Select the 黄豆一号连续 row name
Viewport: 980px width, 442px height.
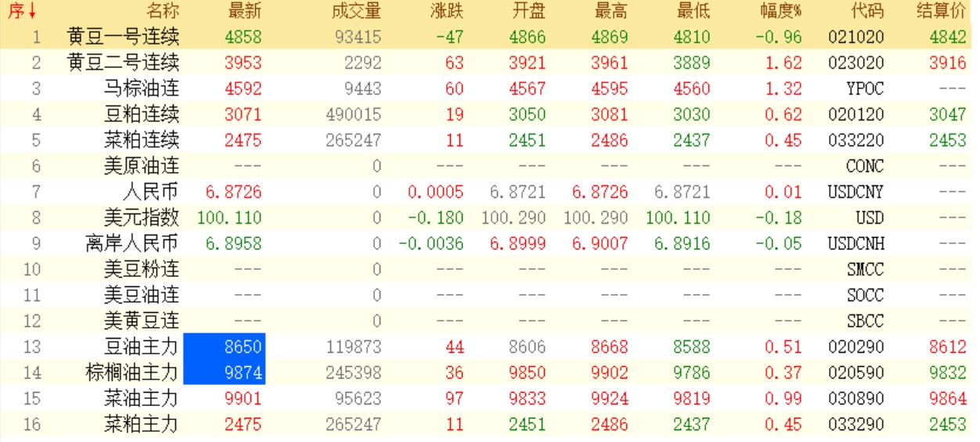click(x=123, y=37)
